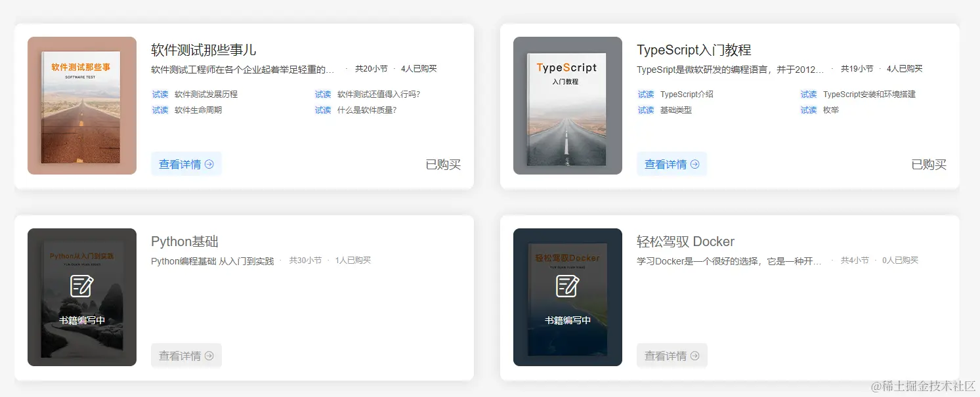The image size is (980, 397).
Task: Click the text 共19小节
Action: pyautogui.click(x=857, y=68)
